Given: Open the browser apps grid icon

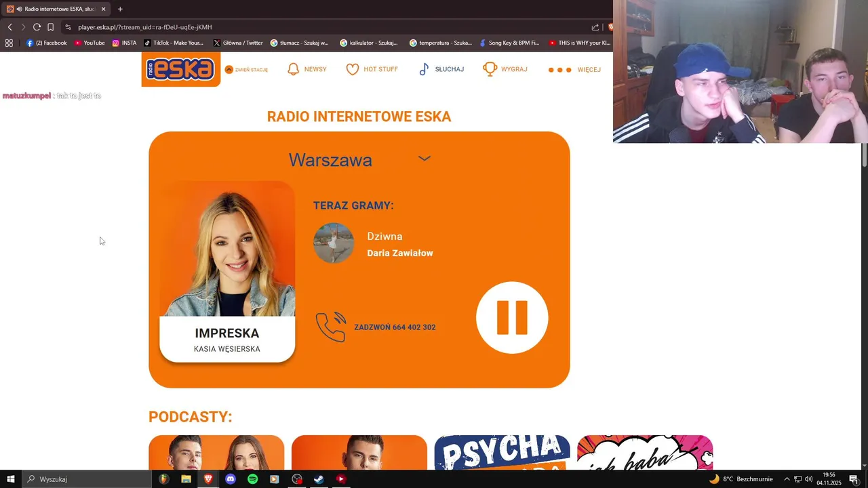Looking at the screenshot, I should 9,43.
